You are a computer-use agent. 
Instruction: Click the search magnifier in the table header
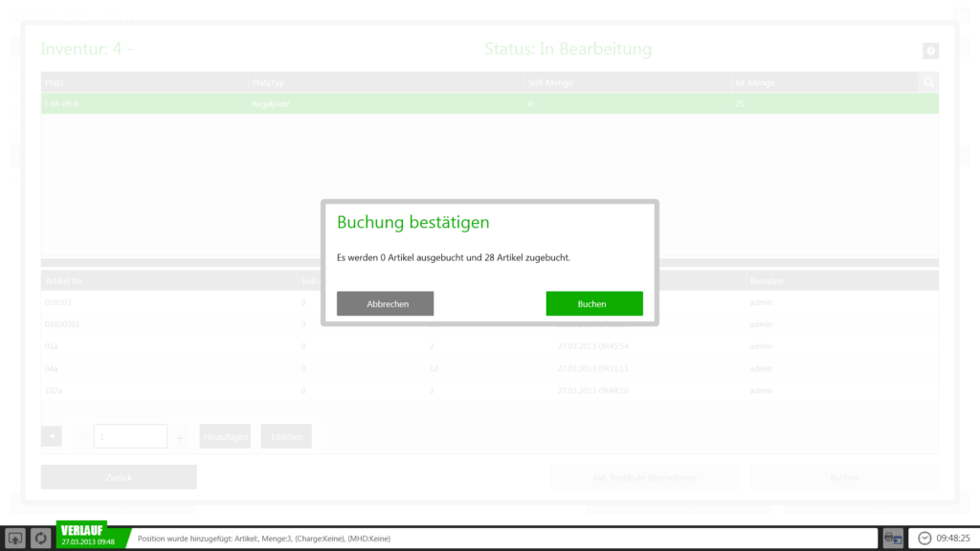pos(928,83)
